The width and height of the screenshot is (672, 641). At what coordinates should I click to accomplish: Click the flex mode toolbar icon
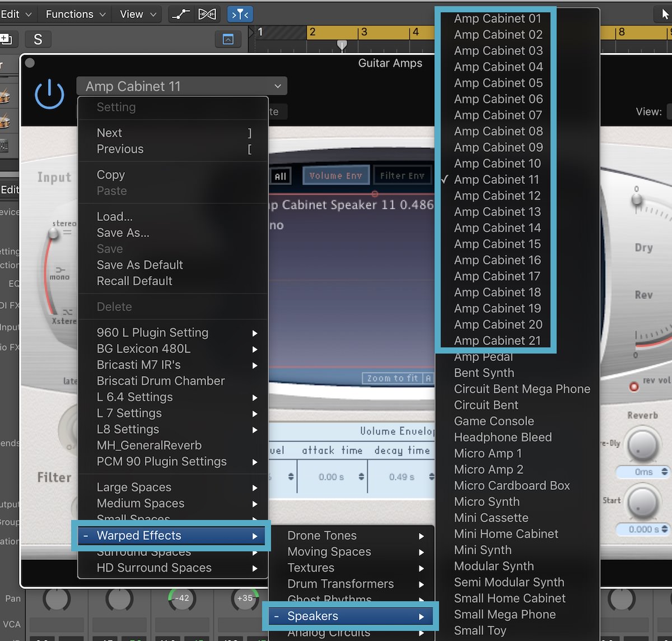coord(207,14)
